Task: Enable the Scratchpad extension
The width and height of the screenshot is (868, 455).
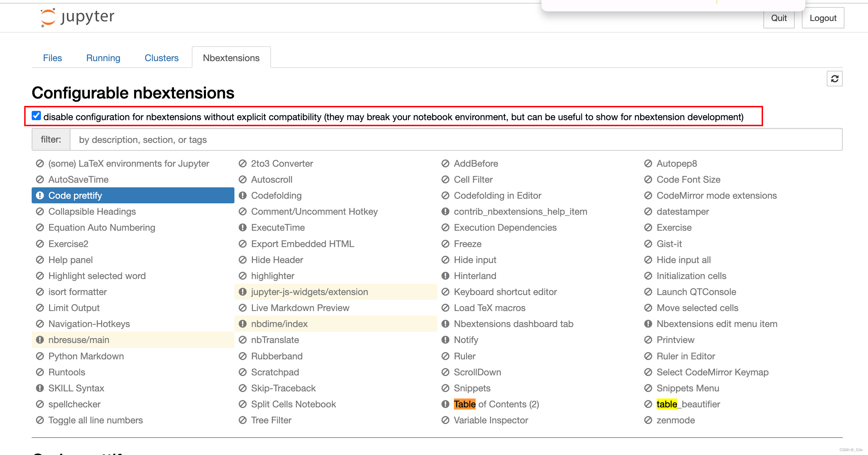Action: pyautogui.click(x=275, y=372)
